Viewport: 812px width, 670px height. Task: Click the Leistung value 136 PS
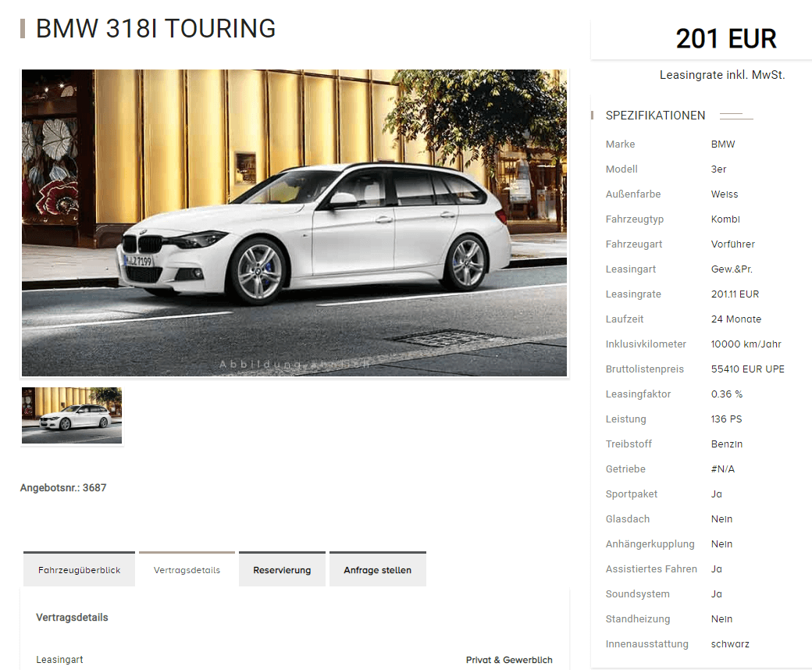726,419
